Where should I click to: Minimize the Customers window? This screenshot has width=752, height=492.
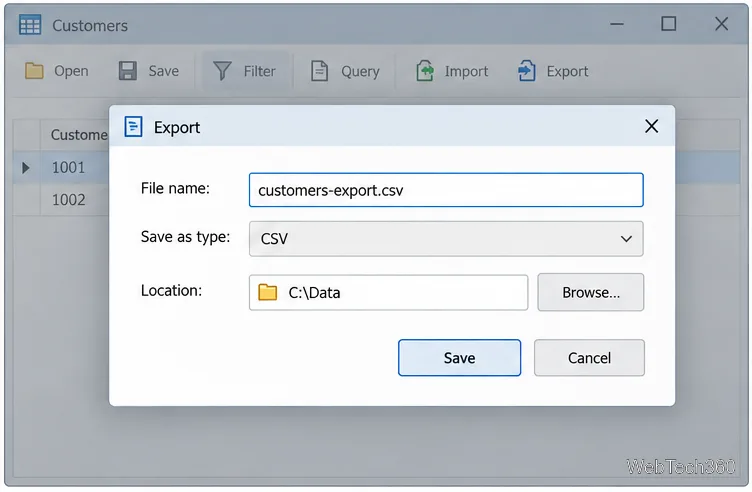(617, 24)
